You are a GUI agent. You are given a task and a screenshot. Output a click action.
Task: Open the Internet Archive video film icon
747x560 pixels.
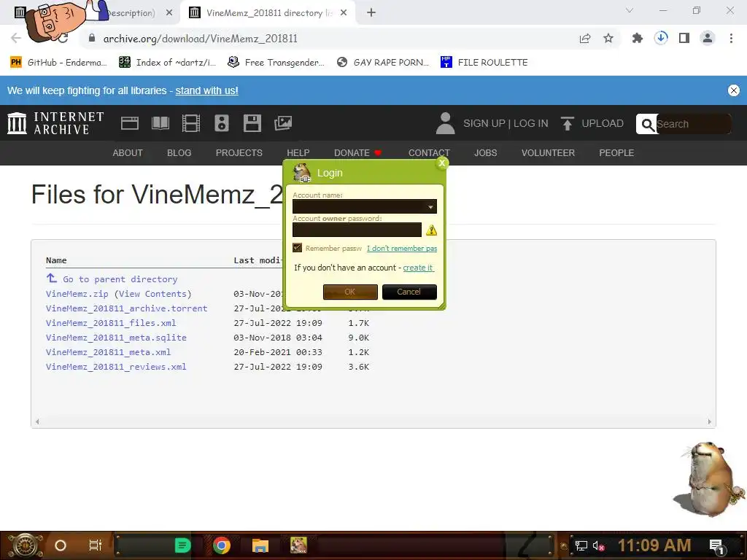(191, 123)
